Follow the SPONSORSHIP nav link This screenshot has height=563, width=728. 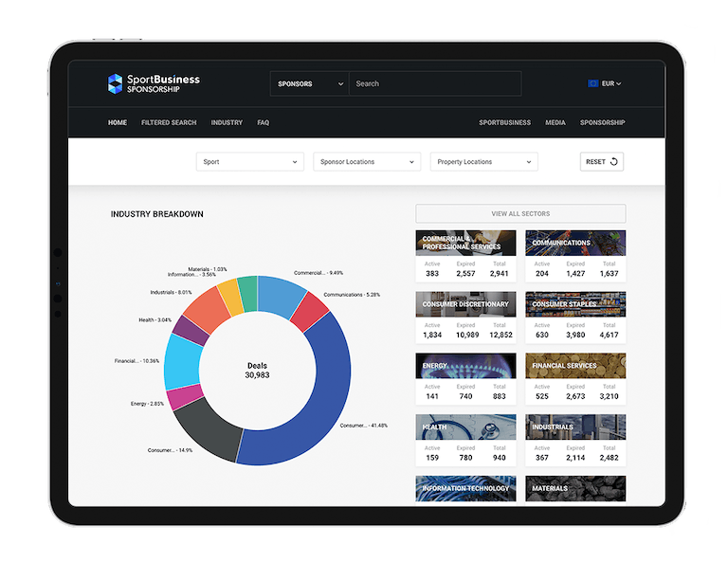(602, 122)
